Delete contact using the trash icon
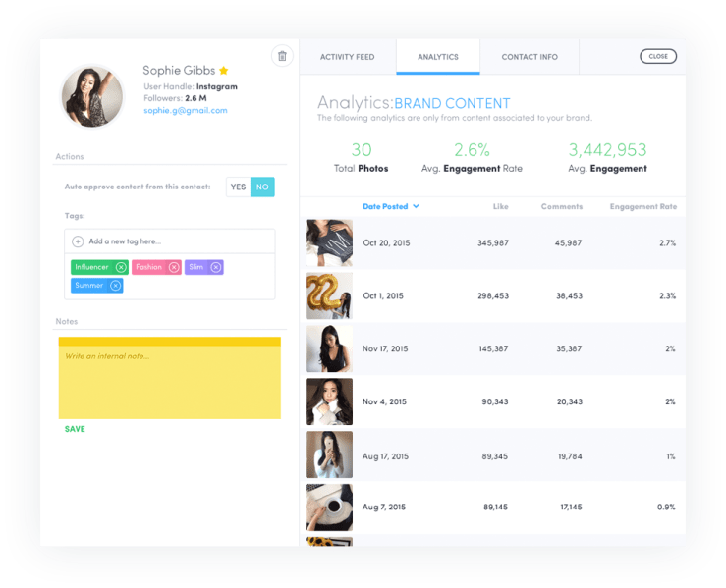This screenshot has width=726, height=588. point(282,56)
